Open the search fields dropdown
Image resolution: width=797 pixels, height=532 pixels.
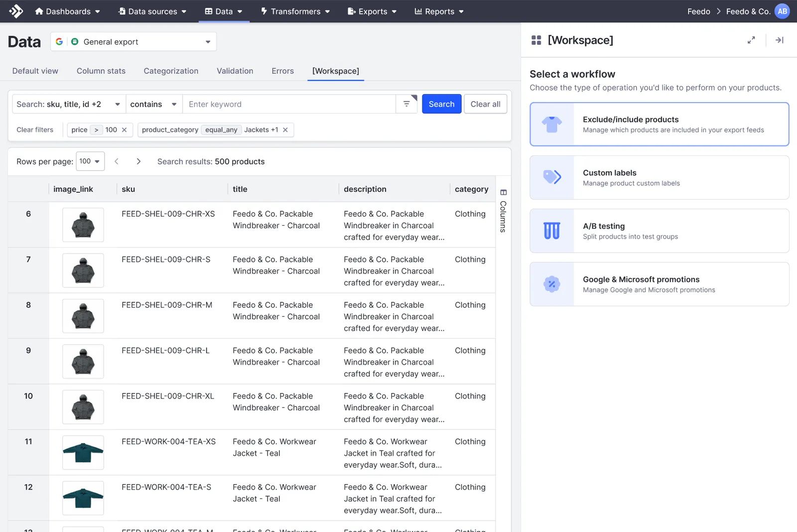(69, 104)
